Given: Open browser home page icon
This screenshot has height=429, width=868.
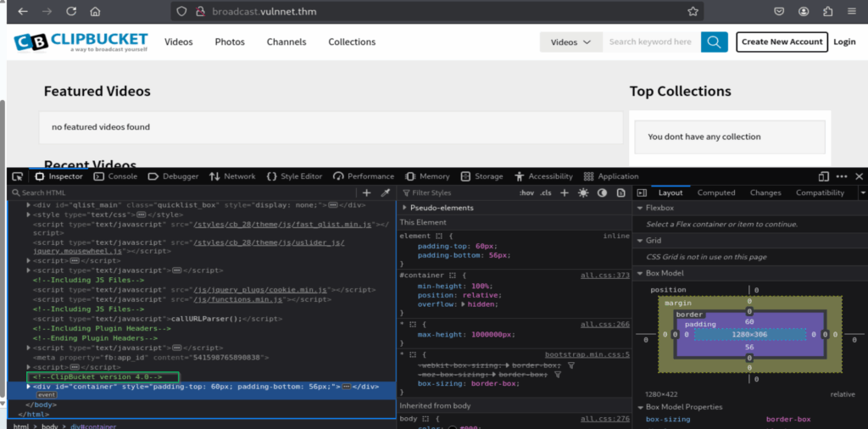Looking at the screenshot, I should (x=95, y=11).
